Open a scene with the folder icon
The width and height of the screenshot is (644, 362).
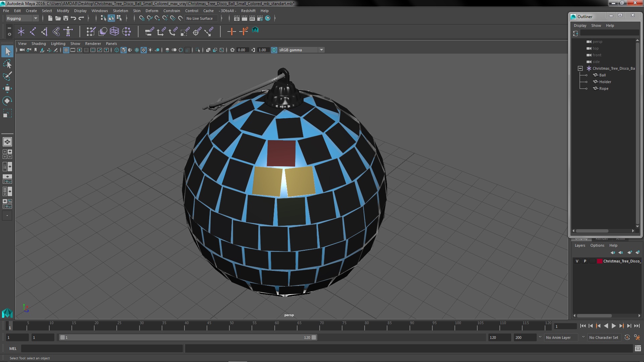click(58, 18)
